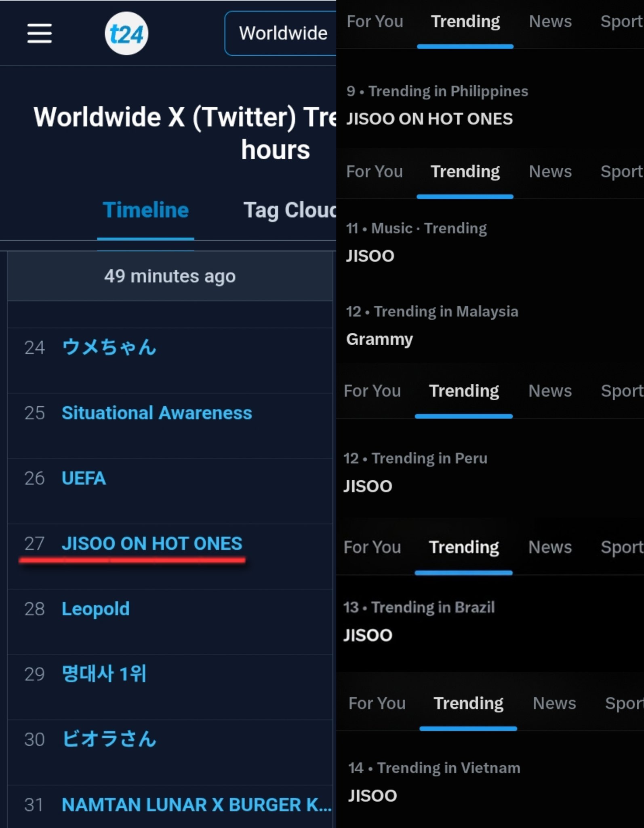Select the 49 minutes ago timeline header
Viewport: 644px width, 828px height.
point(170,276)
